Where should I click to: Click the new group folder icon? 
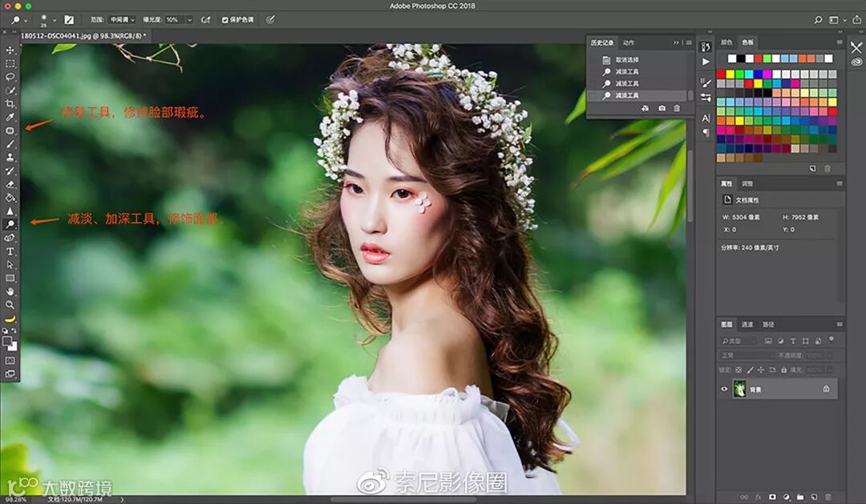click(800, 498)
